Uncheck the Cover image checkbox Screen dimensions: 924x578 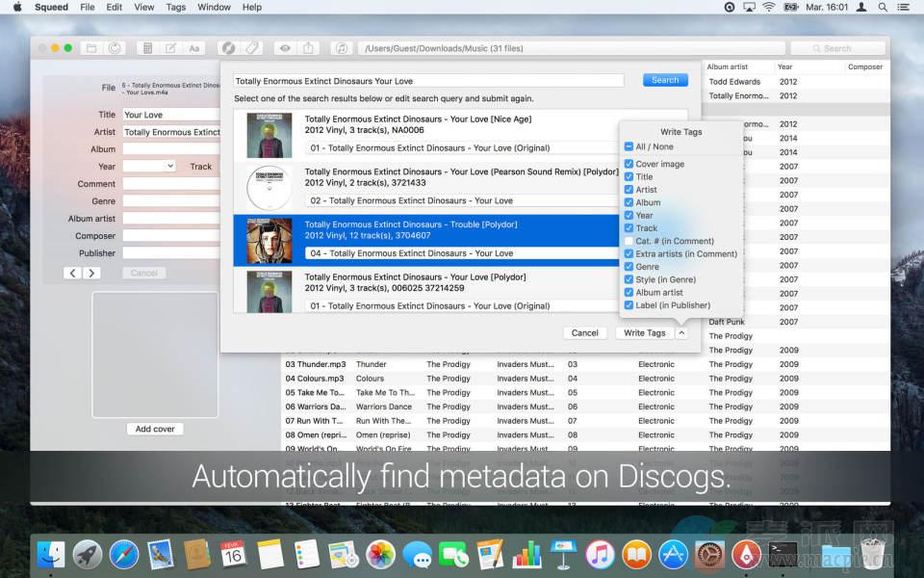tap(629, 164)
